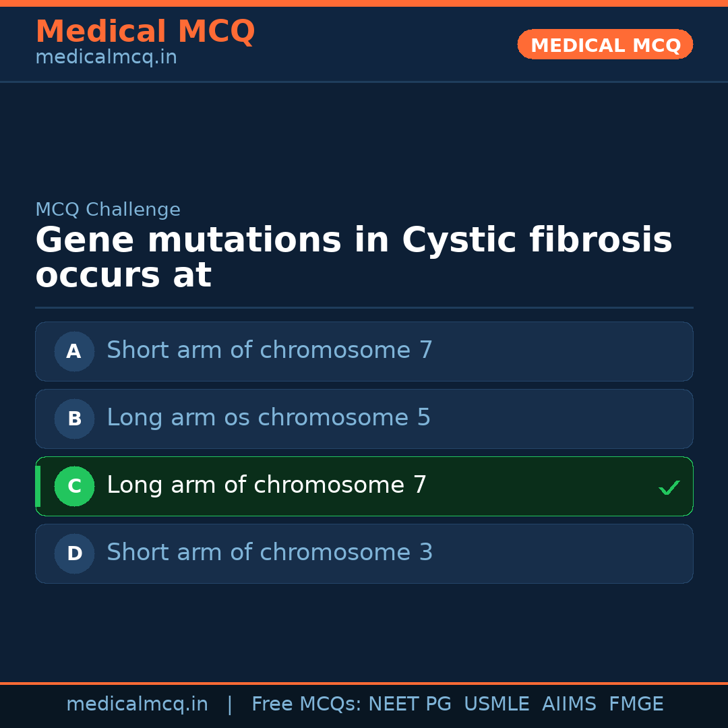Choose the "Long arm os chromosome 5" text
Viewport: 728px width, 728px height.
(268, 418)
